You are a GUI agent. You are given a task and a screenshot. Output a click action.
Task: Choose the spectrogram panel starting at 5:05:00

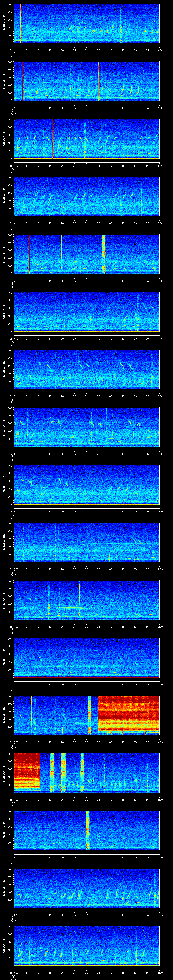tap(87, 254)
